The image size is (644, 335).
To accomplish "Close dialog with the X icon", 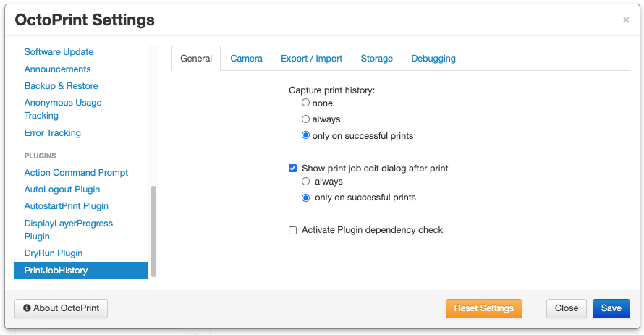I will pos(626,20).
